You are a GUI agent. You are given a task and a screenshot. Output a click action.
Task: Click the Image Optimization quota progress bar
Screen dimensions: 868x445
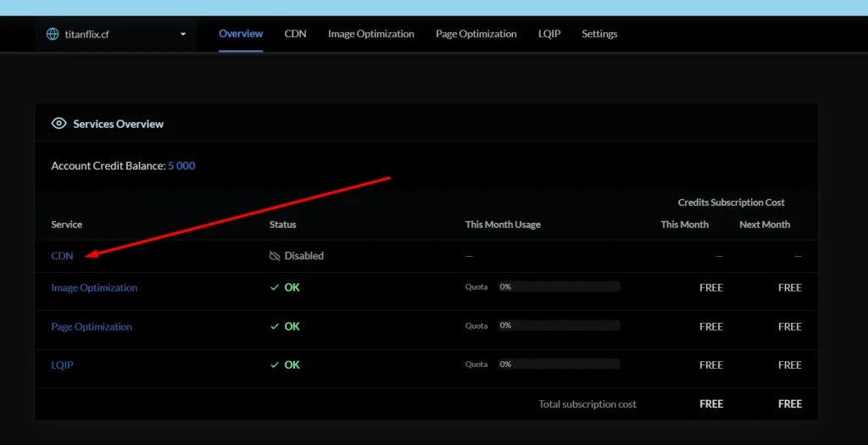point(559,287)
